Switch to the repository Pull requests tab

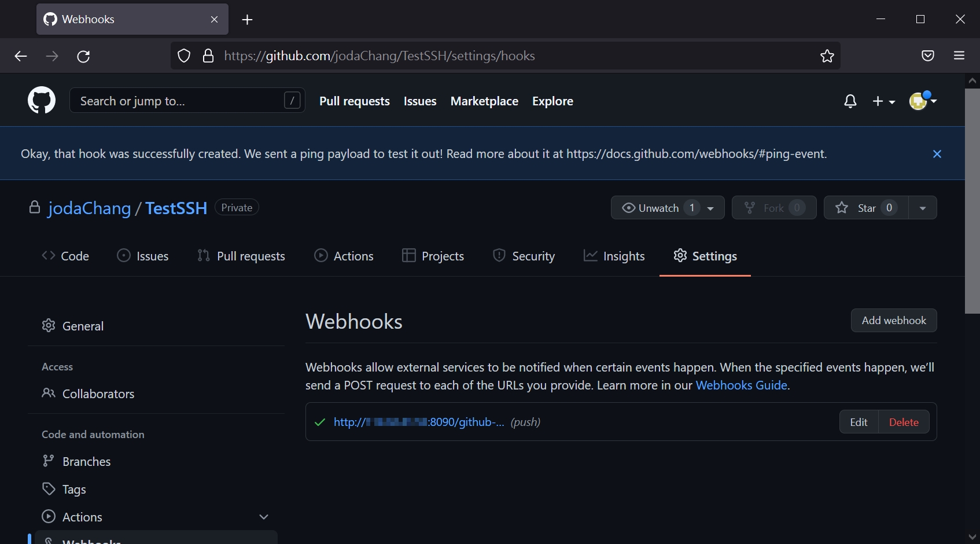coord(241,256)
